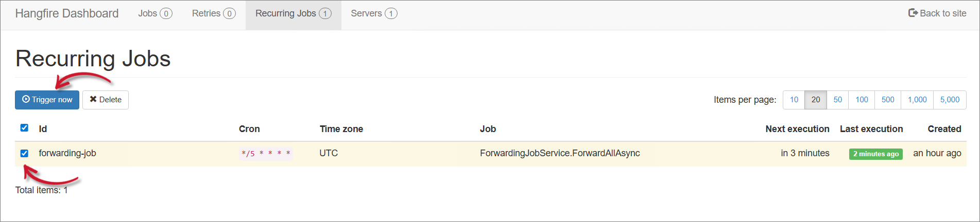Click the Recurring Jobs count badge
Image resolution: width=980 pixels, height=222 pixels.
point(325,13)
